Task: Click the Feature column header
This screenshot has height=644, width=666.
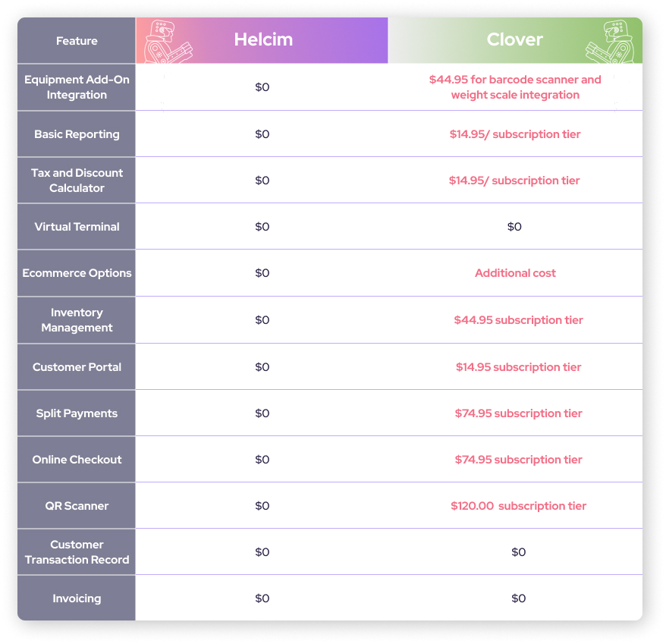Action: click(77, 41)
